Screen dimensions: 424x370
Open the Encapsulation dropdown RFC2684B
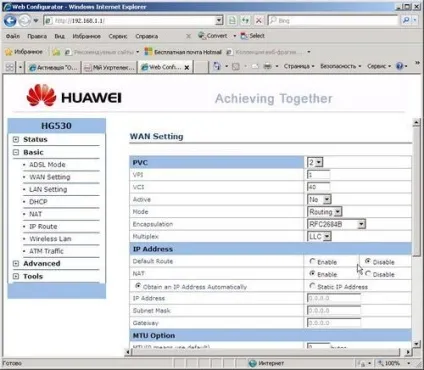(361, 224)
